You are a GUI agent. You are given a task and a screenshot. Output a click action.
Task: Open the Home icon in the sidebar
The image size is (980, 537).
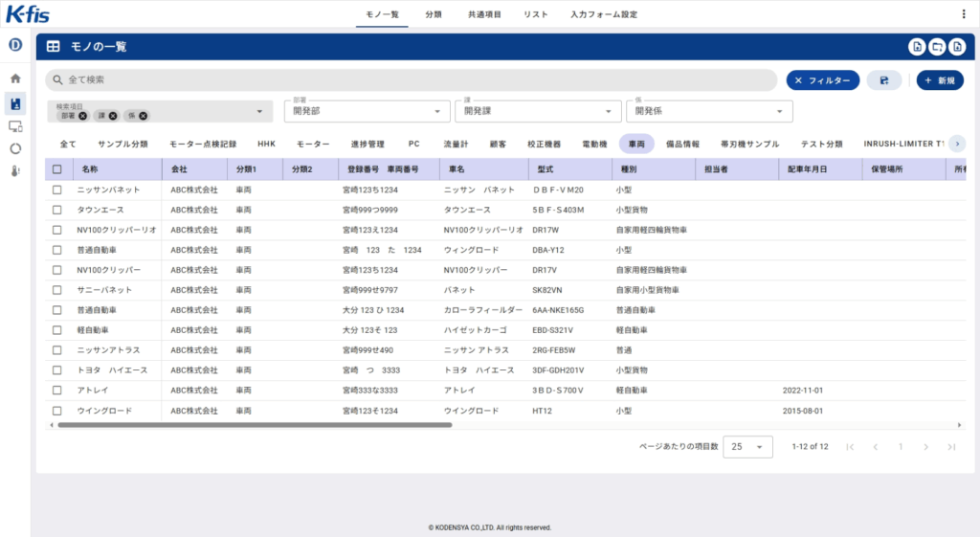pos(15,78)
